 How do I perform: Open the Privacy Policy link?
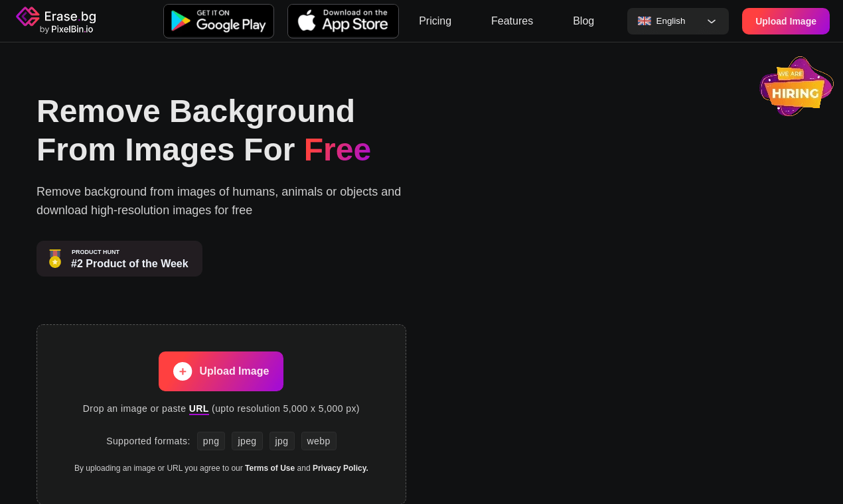[x=341, y=468]
